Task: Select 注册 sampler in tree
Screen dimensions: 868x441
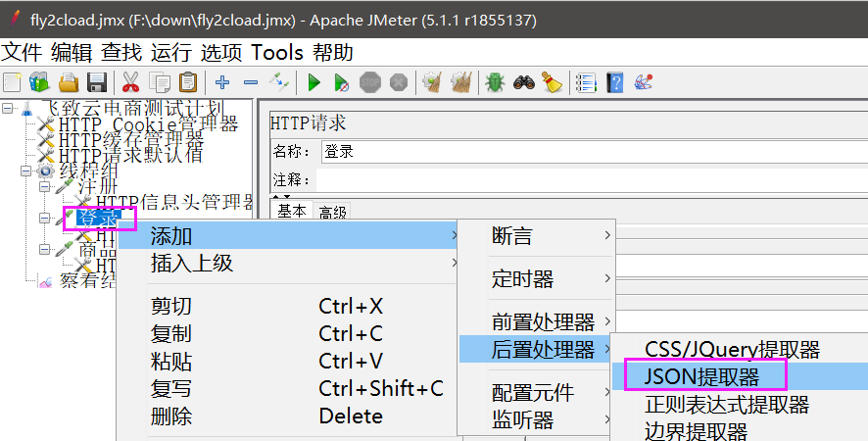Action: click(98, 187)
